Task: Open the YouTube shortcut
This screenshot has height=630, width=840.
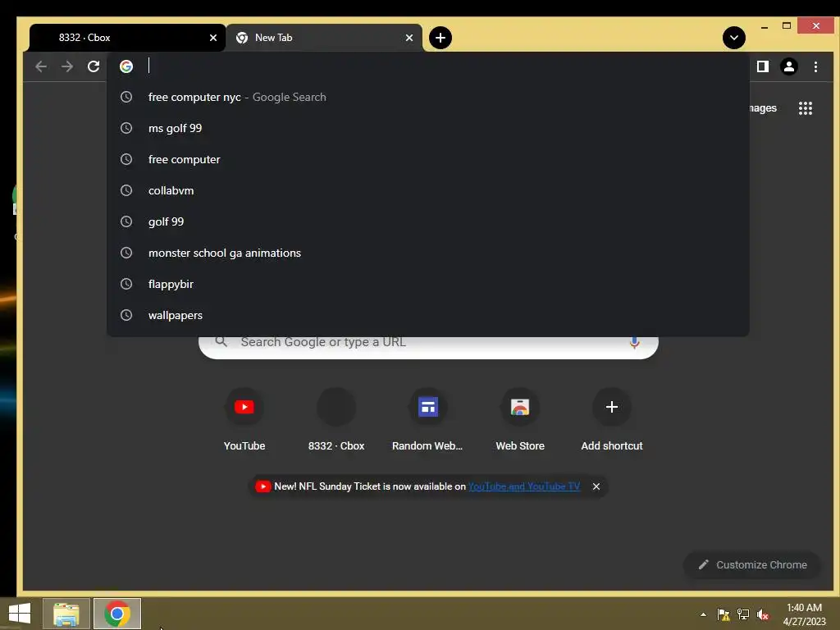Action: pos(244,420)
